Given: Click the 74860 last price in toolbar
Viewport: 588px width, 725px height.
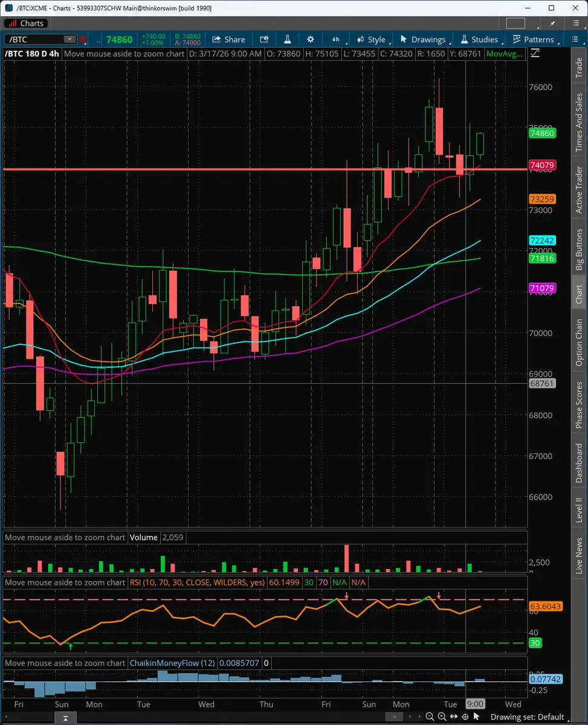Looking at the screenshot, I should 119,39.
